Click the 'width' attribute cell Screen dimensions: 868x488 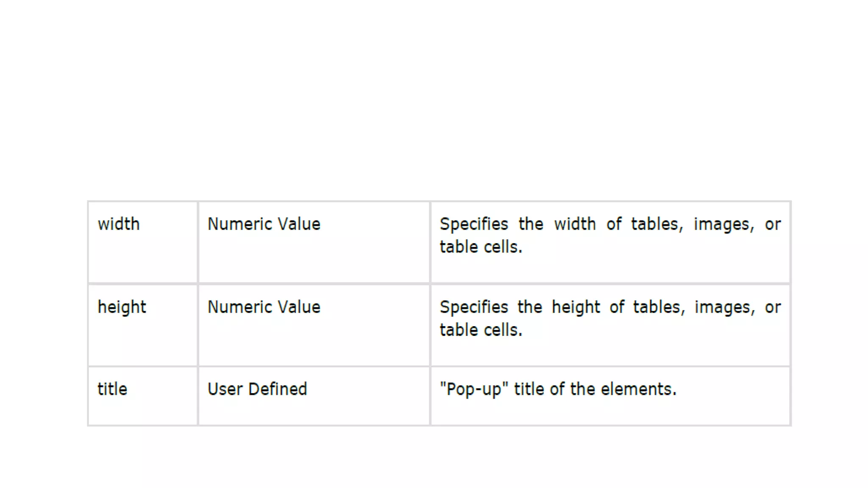coord(142,242)
